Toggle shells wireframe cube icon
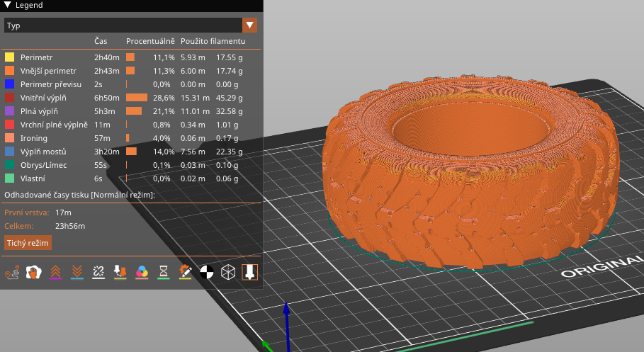Image resolution: width=644 pixels, height=352 pixels. click(228, 272)
